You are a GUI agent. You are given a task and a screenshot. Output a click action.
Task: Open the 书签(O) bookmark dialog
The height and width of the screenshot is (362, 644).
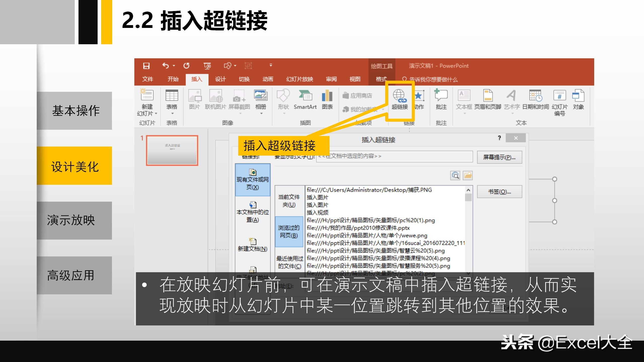pyautogui.click(x=499, y=191)
